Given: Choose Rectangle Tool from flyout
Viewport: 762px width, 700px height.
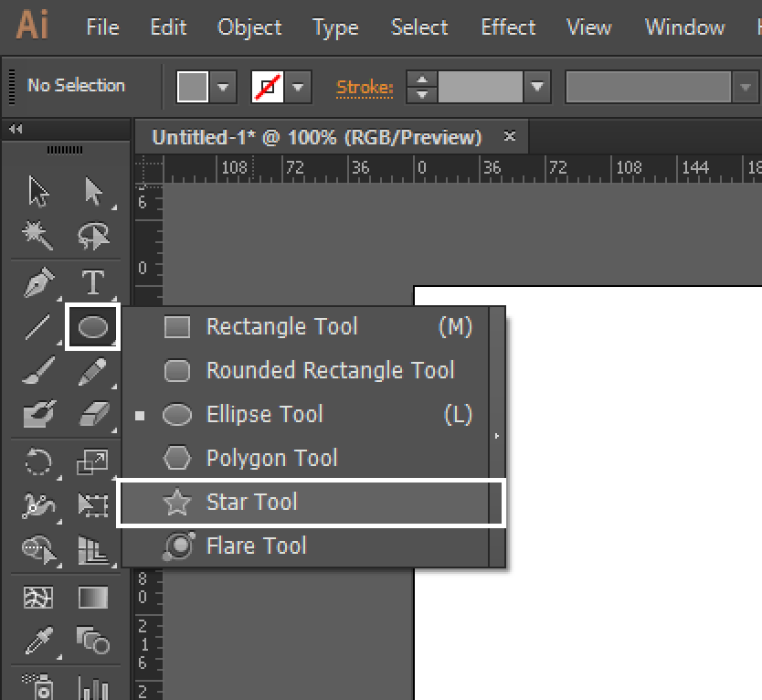Looking at the screenshot, I should click(x=305, y=326).
